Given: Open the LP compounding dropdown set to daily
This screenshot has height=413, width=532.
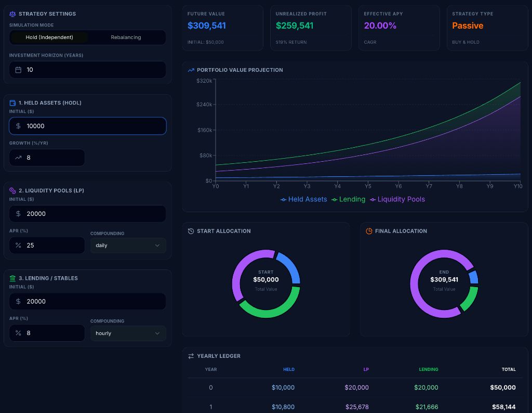Looking at the screenshot, I should [128, 245].
